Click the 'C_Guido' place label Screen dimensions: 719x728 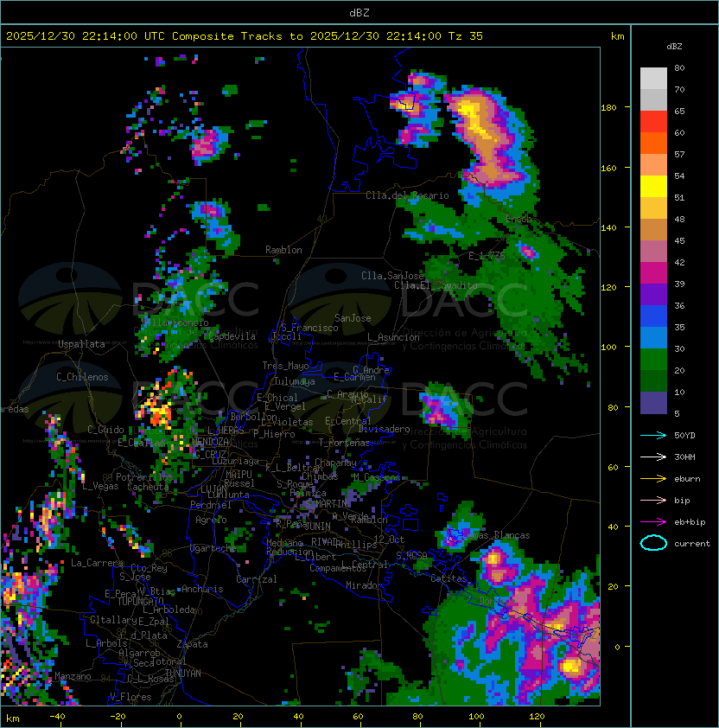coord(105,430)
